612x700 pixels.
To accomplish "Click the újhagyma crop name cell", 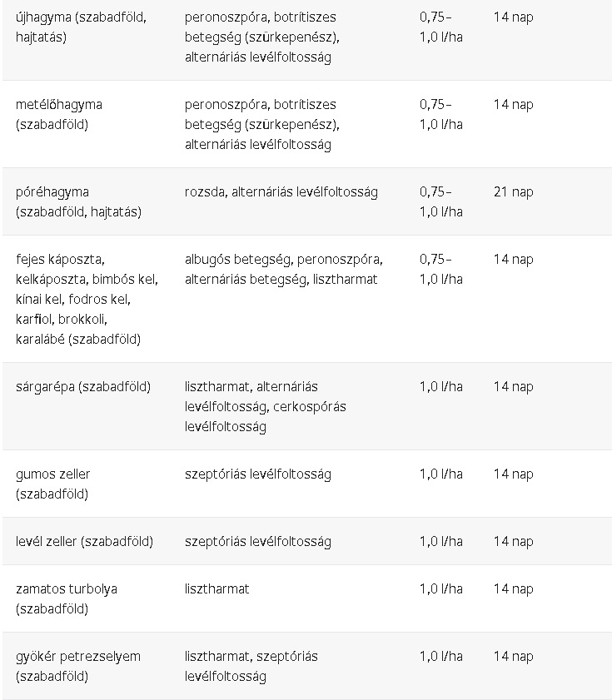I will pyautogui.click(x=81, y=27).
